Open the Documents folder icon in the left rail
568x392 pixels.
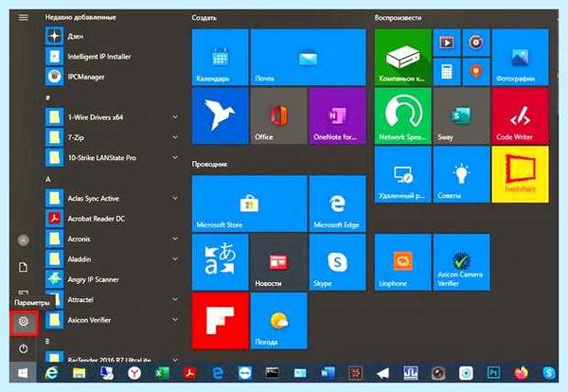[x=23, y=267]
